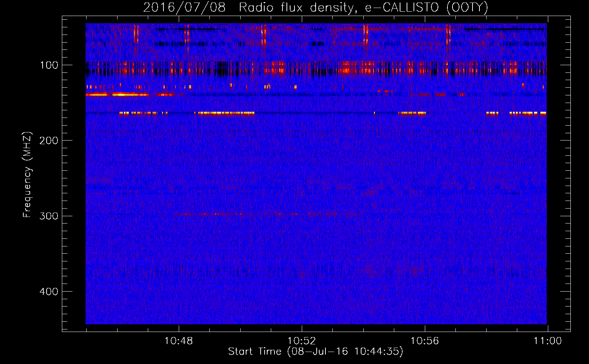The width and height of the screenshot is (589, 364).
Task: Click the '300' frequency tick label
Action: tap(49, 216)
